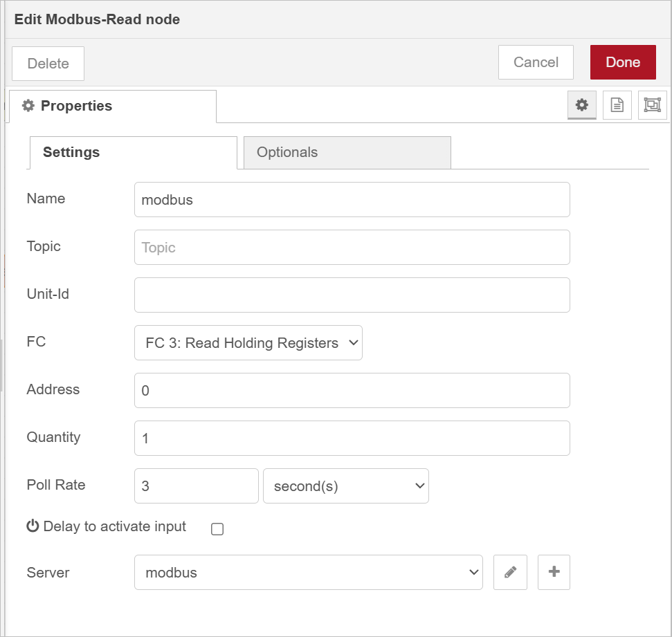Enable Delay to activate input checkbox
672x637 pixels.
click(x=217, y=529)
